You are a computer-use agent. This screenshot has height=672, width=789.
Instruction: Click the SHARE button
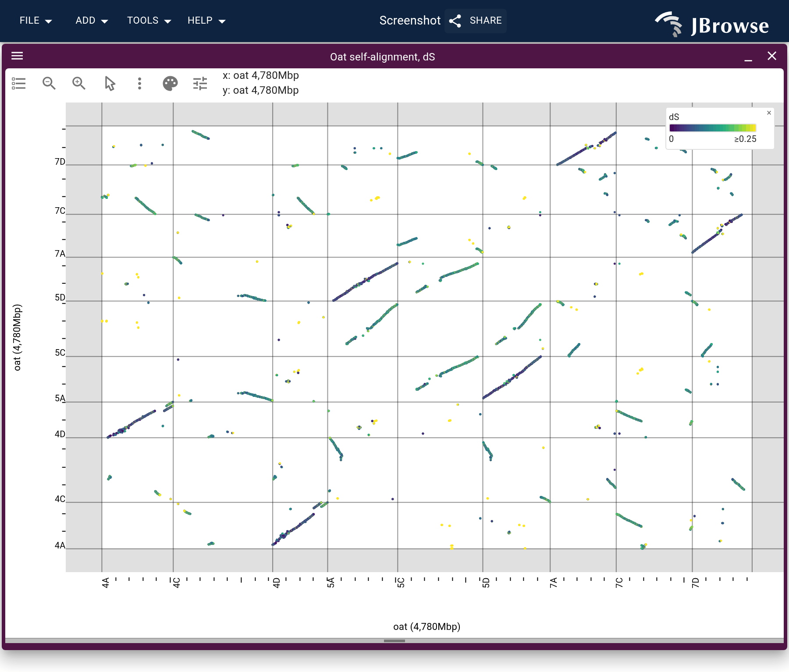pos(476,21)
